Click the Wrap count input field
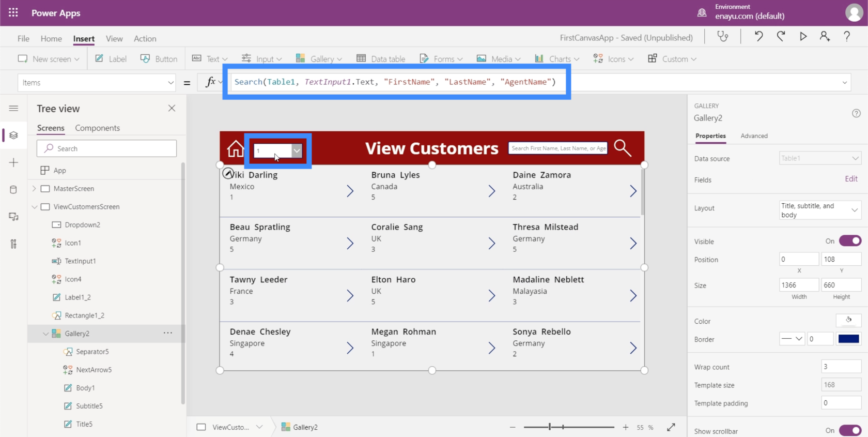The image size is (868, 437). click(841, 367)
